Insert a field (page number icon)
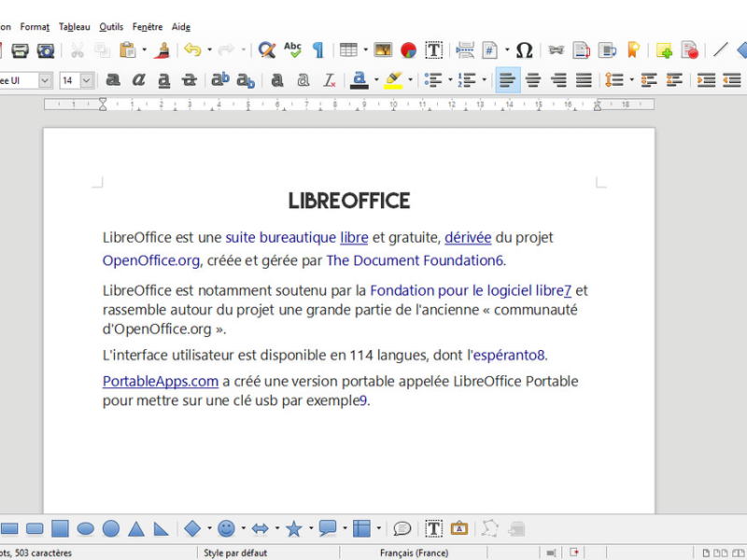 click(x=489, y=50)
